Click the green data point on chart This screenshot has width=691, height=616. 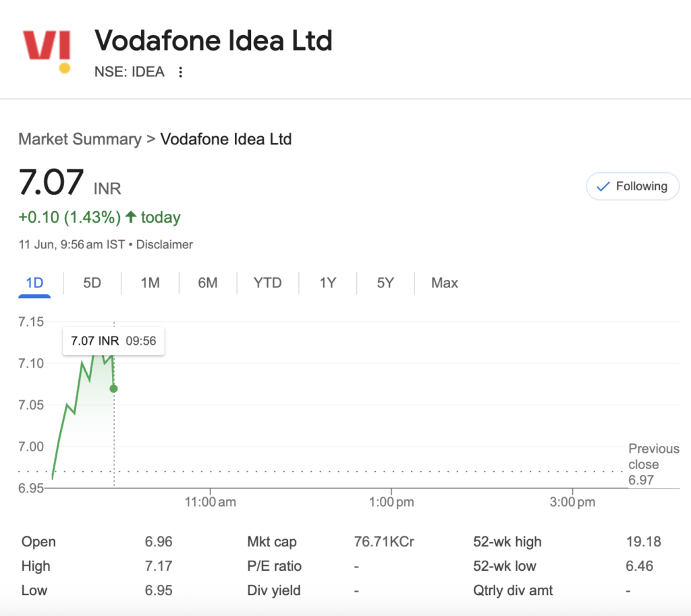[113, 389]
